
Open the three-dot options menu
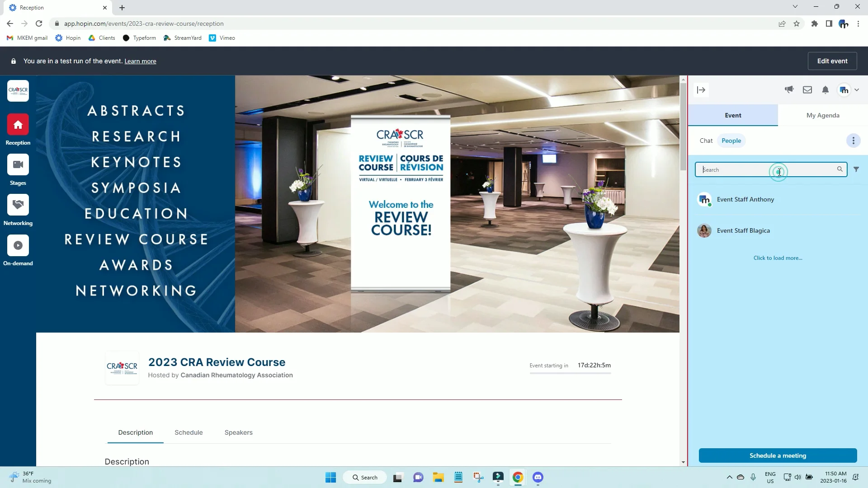(x=853, y=141)
